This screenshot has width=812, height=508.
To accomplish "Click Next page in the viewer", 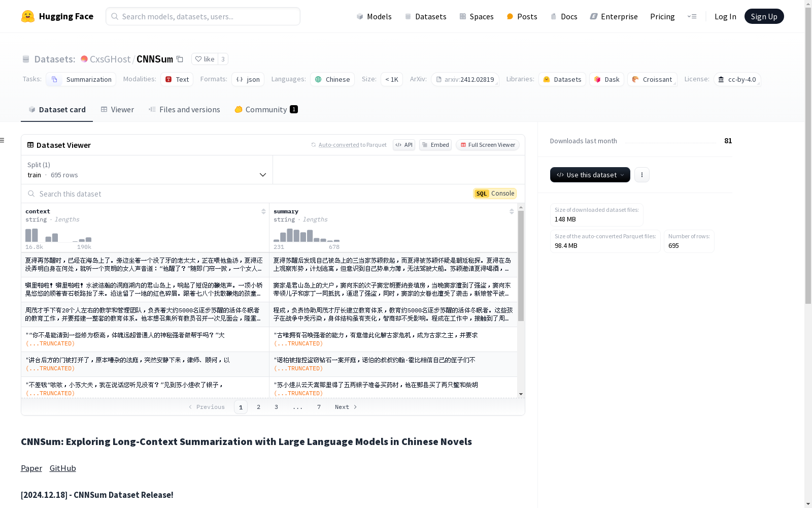I will coord(346,407).
